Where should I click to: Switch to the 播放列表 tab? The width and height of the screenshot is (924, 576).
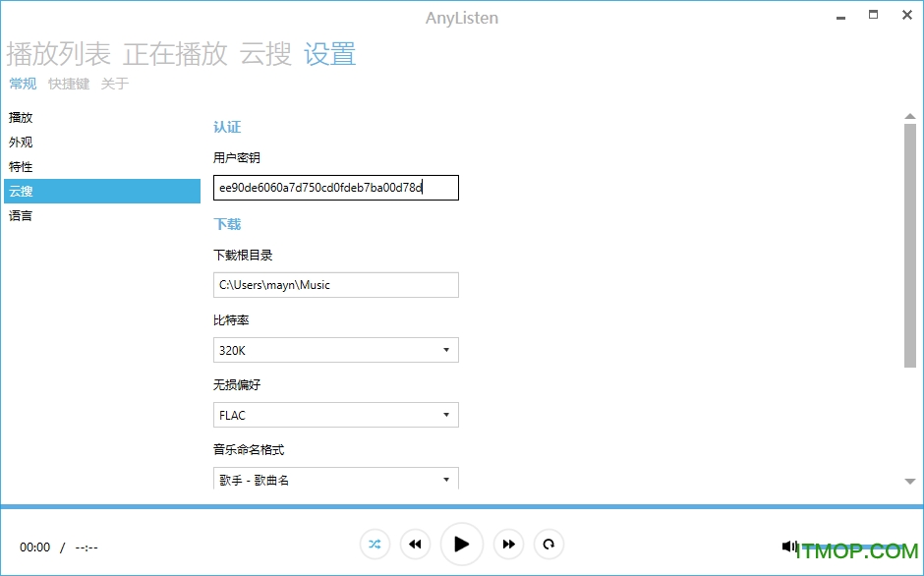coord(58,54)
